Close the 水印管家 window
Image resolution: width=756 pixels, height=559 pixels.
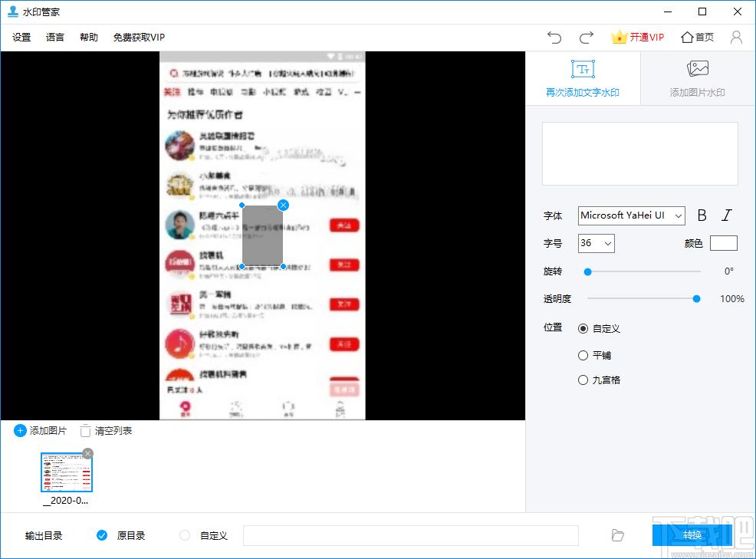pyautogui.click(x=737, y=12)
